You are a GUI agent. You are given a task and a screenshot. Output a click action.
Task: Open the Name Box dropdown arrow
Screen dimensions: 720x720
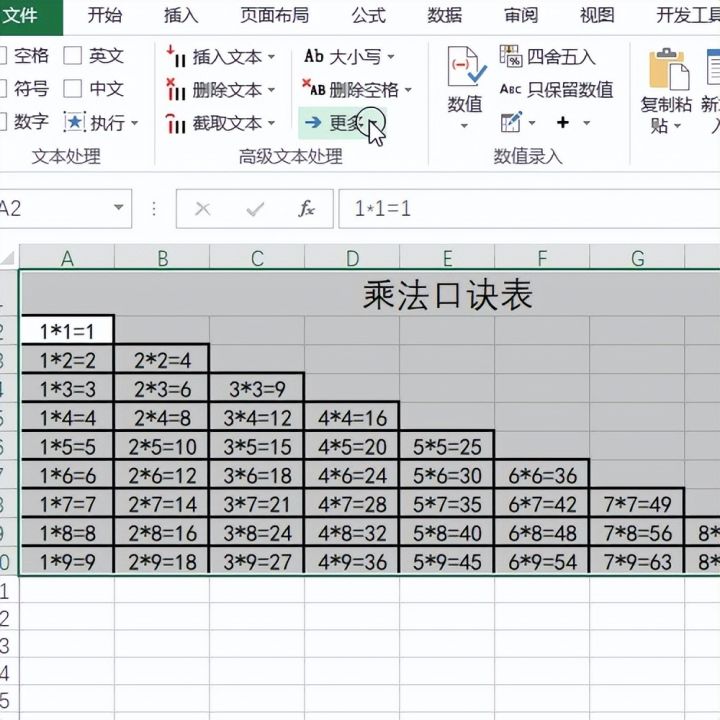point(118,208)
